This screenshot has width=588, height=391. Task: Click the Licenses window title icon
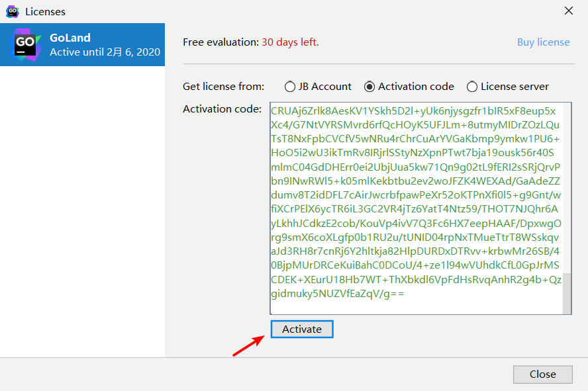[13, 12]
